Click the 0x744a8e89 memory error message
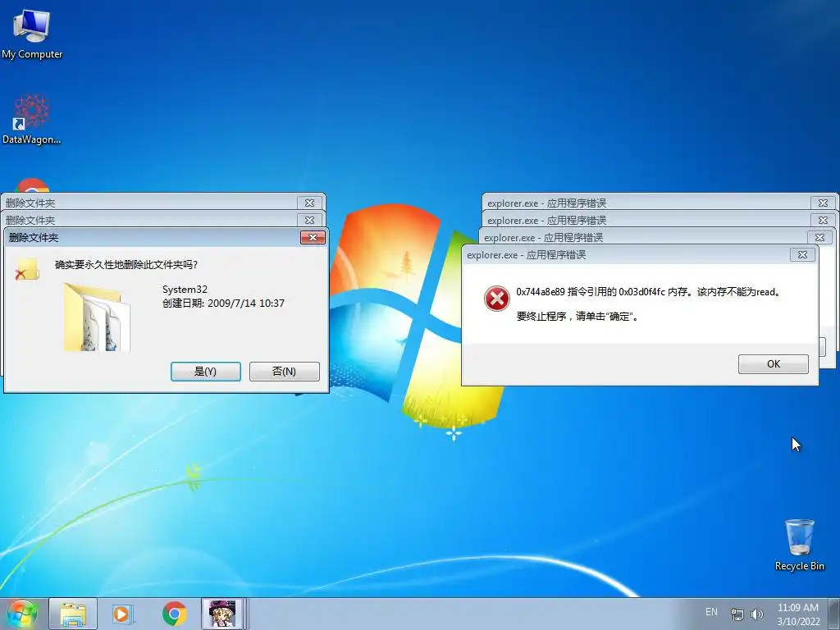The image size is (840, 630). coord(650,292)
